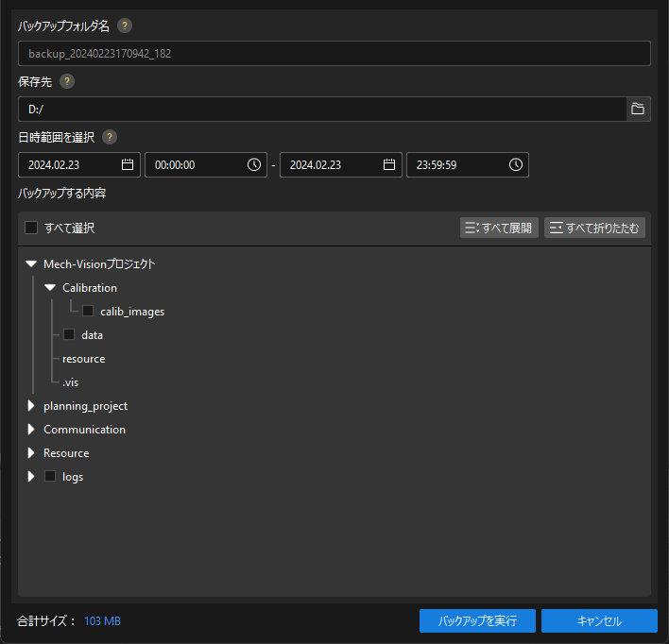Collapse the Mech-Visionプロジェクト tree node
Viewport: 669px width, 644px height.
click(x=31, y=264)
